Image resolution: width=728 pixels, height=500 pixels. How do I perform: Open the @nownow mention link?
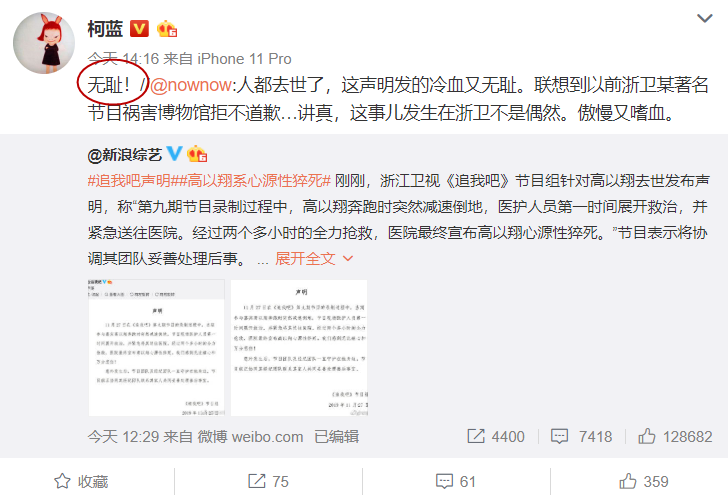point(191,85)
